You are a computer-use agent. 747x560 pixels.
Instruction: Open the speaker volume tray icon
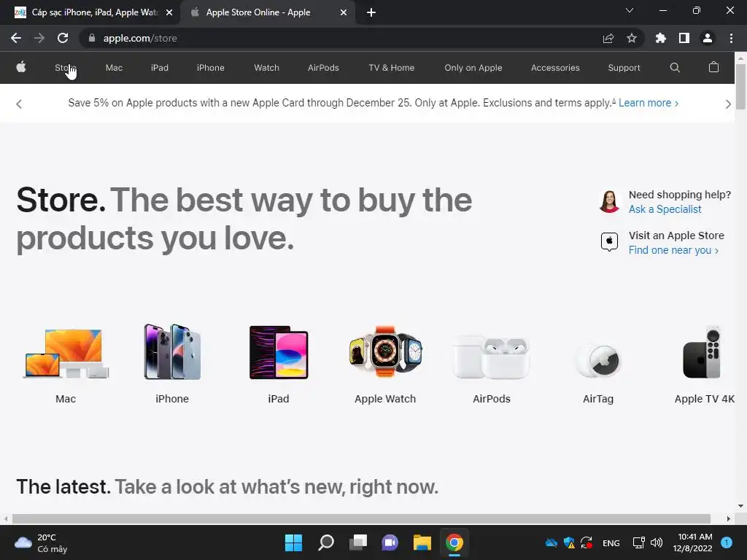(x=657, y=542)
